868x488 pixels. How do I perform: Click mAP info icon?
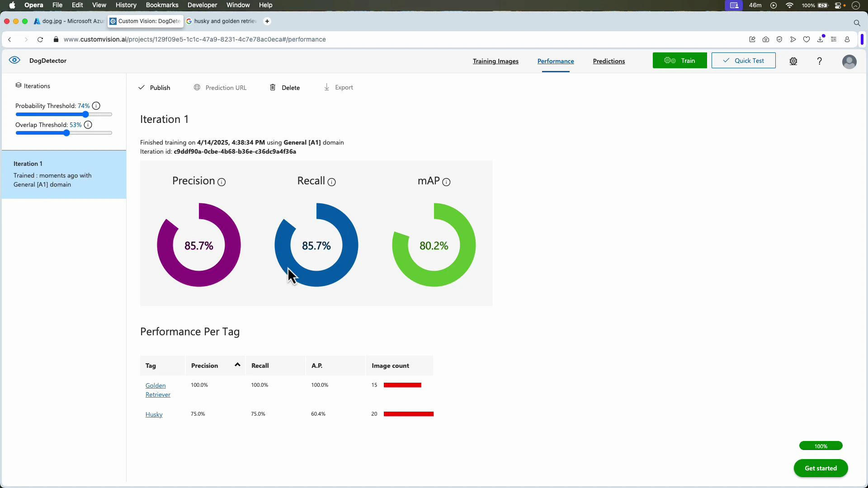[446, 182]
